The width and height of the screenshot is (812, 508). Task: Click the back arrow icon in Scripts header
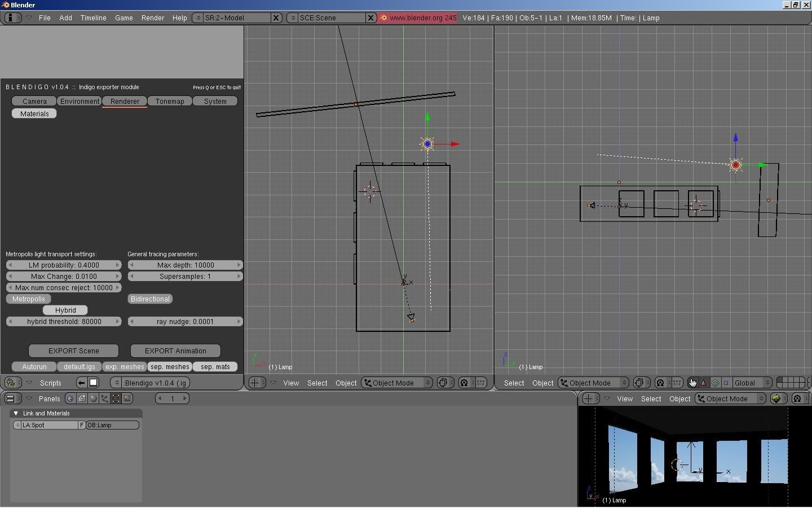(81, 383)
